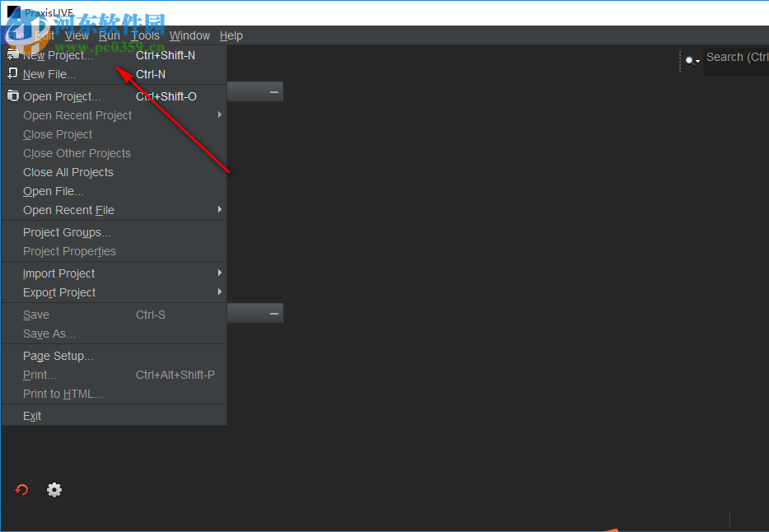This screenshot has width=769, height=532.
Task: Open the Tools menu
Action: click(x=145, y=35)
